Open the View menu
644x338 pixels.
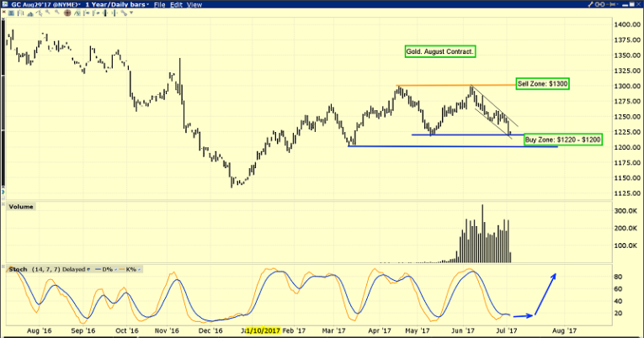[193, 5]
